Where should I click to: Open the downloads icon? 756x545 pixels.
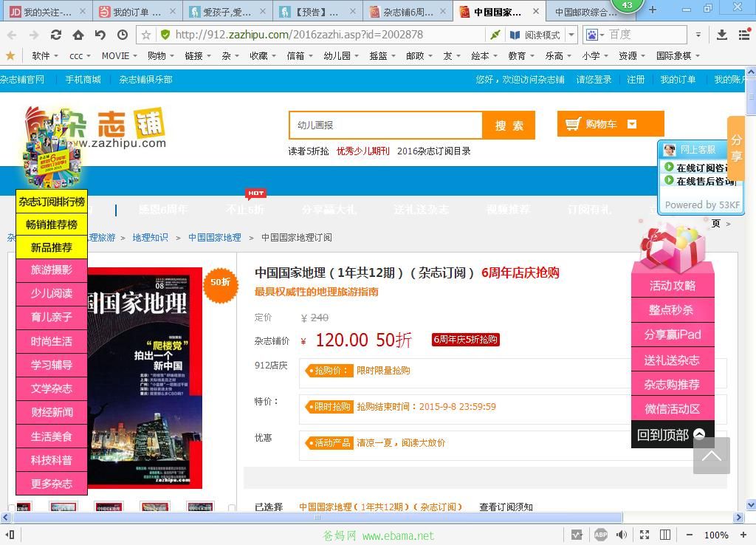pyautogui.click(x=722, y=35)
